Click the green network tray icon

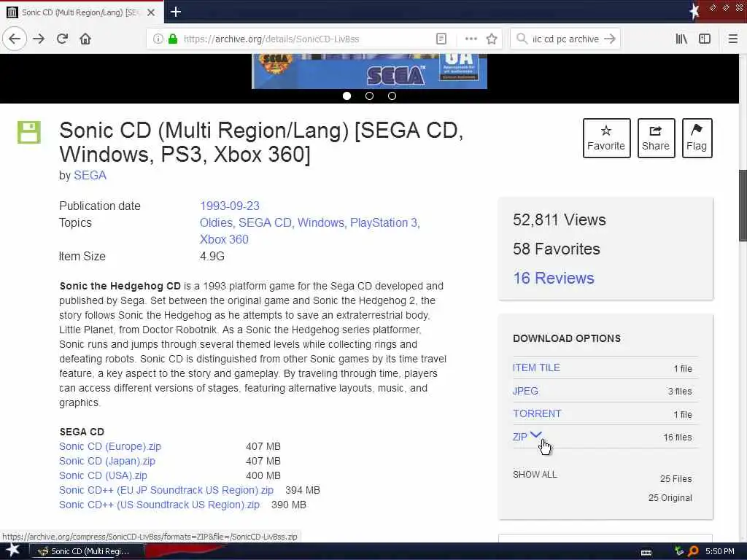[679, 551]
